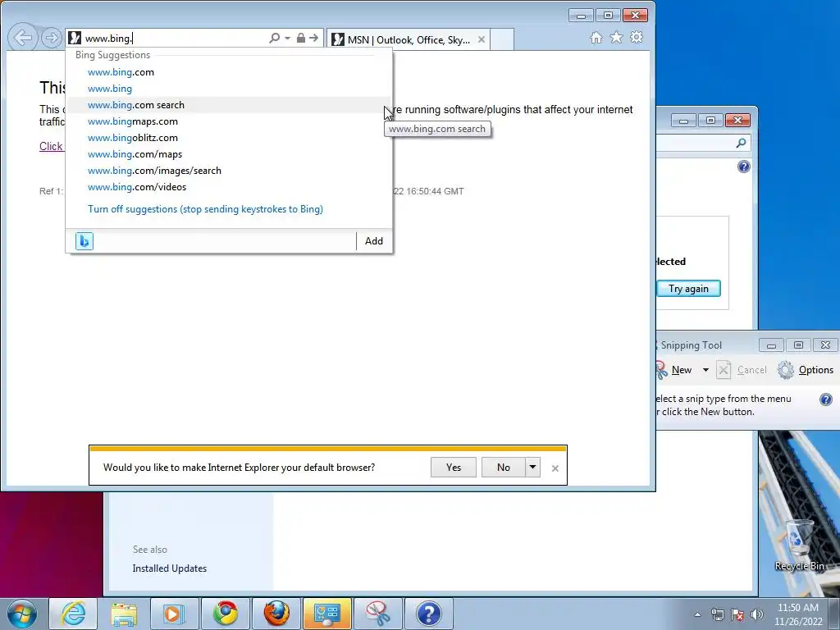Screen dimensions: 840x630
Task: Expand the address bar autocomplete dropdown arrow
Action: 288,38
